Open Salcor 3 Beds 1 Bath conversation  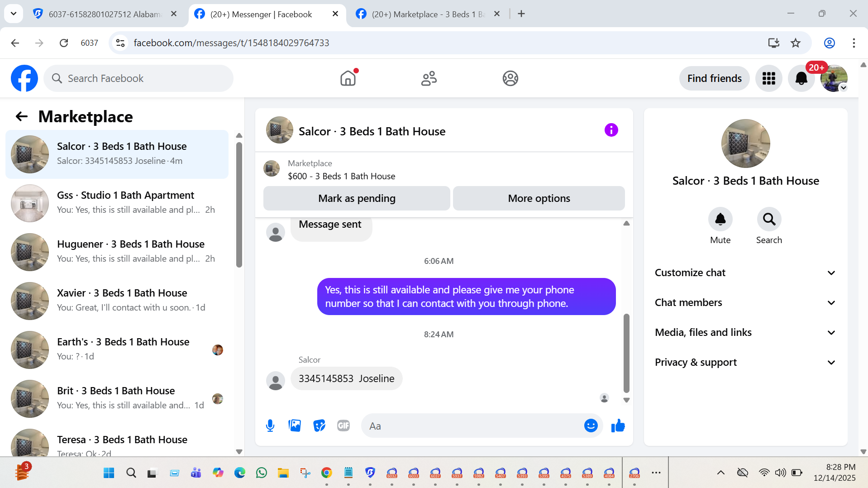pos(117,154)
